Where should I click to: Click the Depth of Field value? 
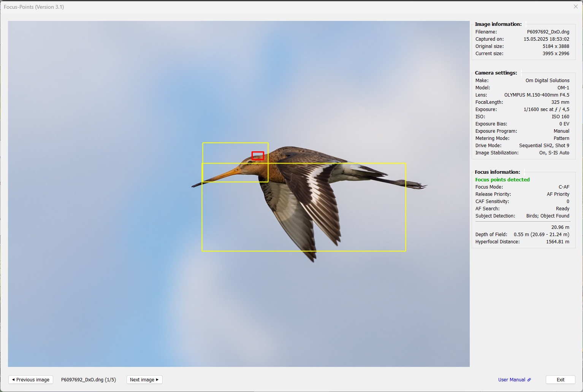(541, 234)
